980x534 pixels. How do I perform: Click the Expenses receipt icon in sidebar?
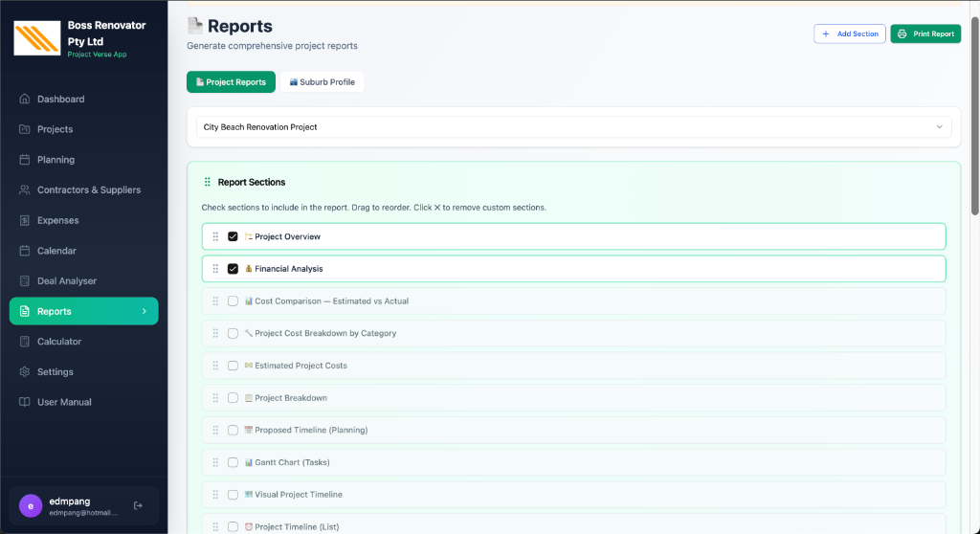pos(24,220)
